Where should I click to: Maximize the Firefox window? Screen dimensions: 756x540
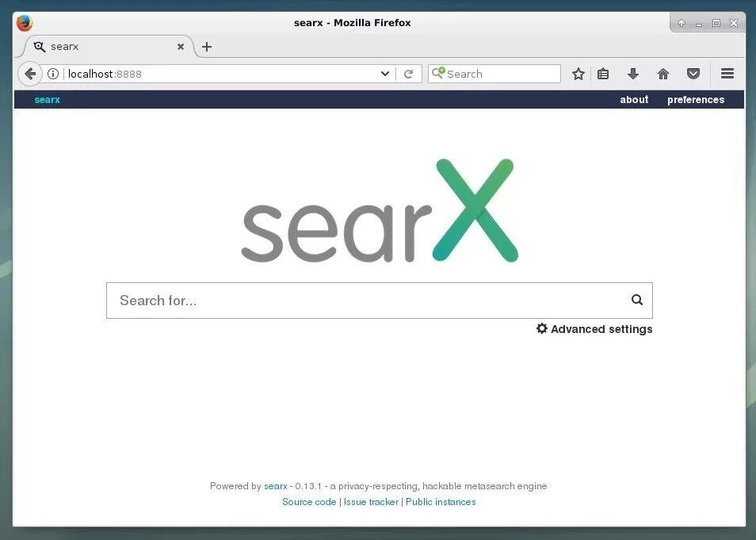coord(716,23)
